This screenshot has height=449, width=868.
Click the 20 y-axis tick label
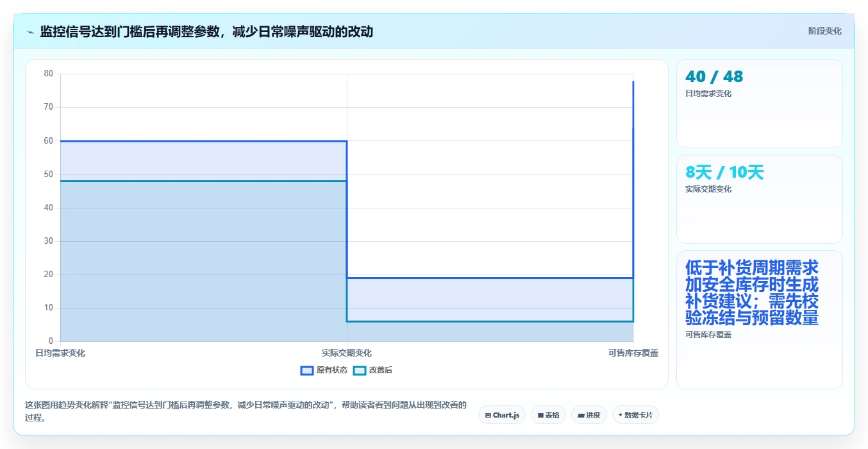(49, 275)
